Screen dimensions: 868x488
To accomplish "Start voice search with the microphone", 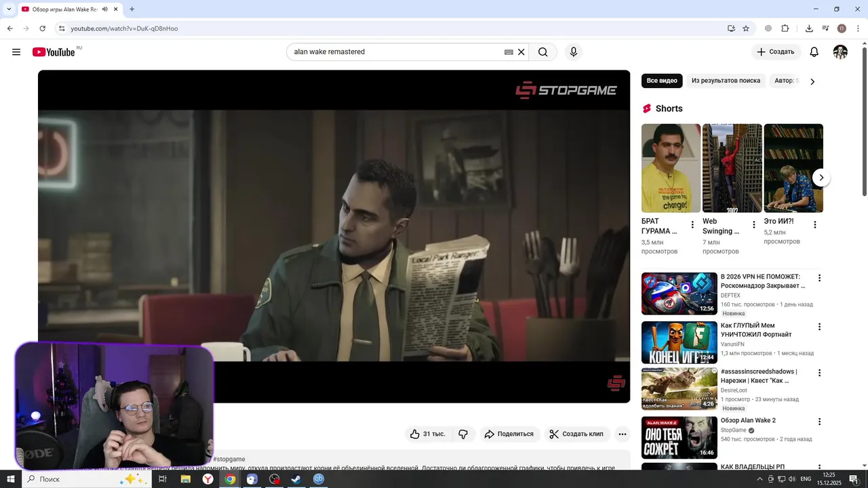I will pyautogui.click(x=574, y=52).
